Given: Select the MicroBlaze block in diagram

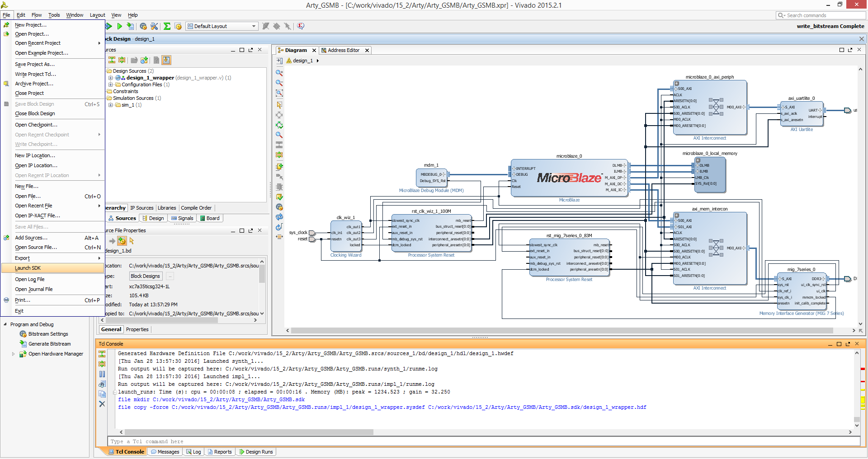Looking at the screenshot, I should pos(569,178).
